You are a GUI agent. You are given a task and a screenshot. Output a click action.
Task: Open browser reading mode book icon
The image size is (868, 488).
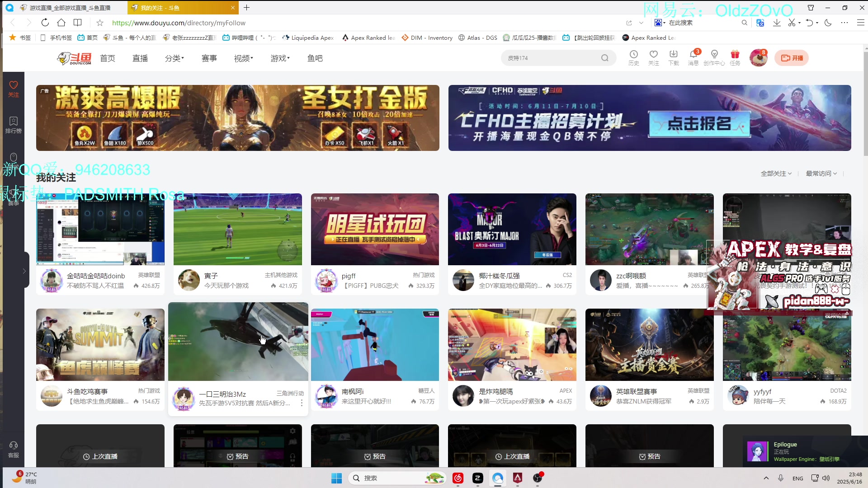(x=78, y=23)
